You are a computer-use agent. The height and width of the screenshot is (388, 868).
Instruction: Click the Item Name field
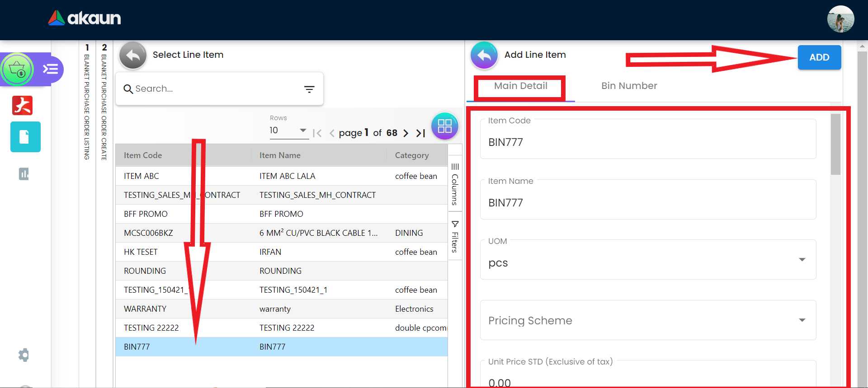648,200
